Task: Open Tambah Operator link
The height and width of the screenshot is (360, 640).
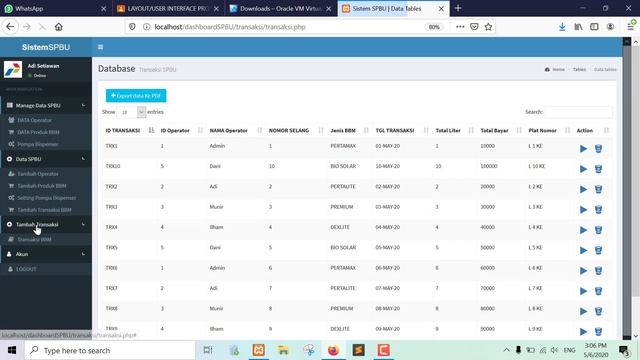Action: (x=38, y=174)
